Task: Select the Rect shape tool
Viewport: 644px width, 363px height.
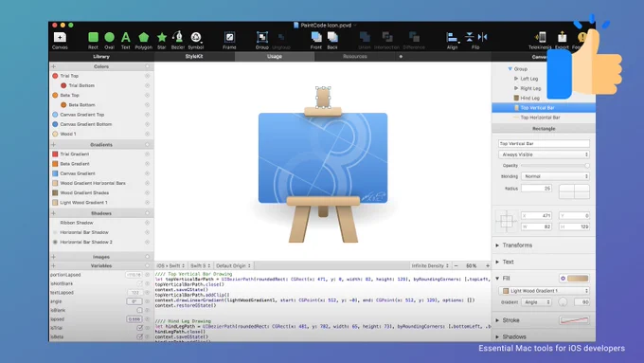Action: tap(93, 41)
